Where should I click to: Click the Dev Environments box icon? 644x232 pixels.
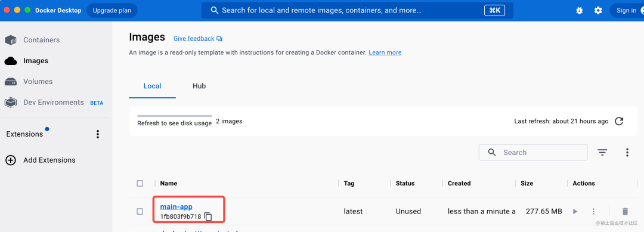coord(11,102)
